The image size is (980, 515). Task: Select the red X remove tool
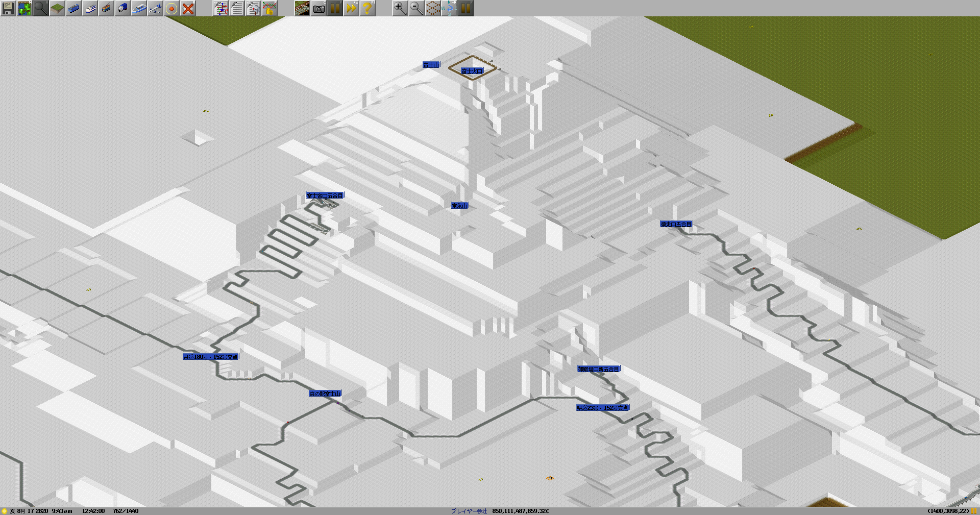pos(188,8)
